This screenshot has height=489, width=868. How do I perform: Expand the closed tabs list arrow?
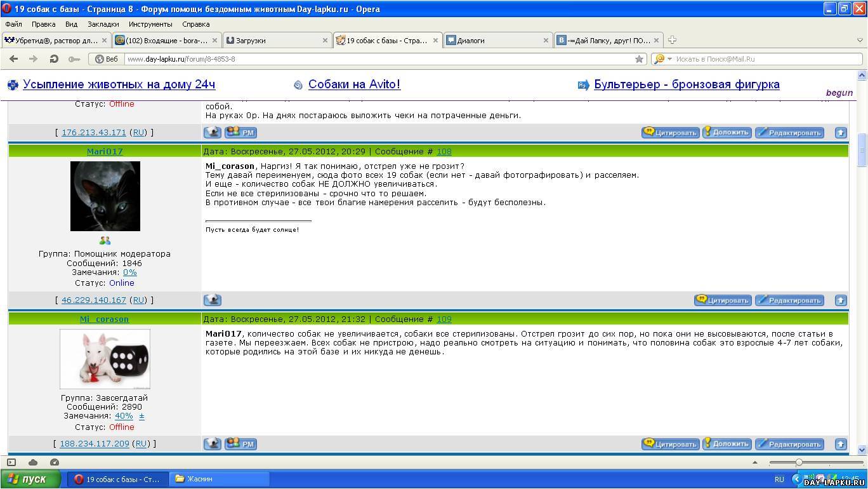pyautogui.click(x=860, y=40)
